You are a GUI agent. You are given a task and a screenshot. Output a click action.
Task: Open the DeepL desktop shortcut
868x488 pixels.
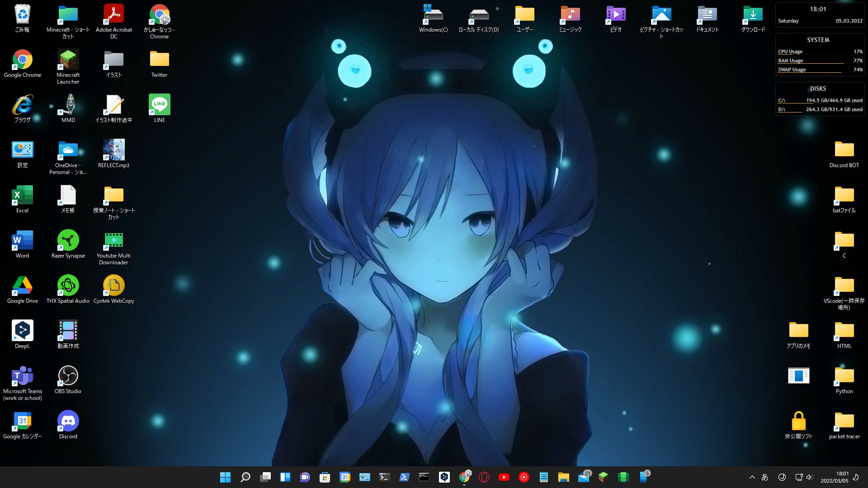click(22, 335)
